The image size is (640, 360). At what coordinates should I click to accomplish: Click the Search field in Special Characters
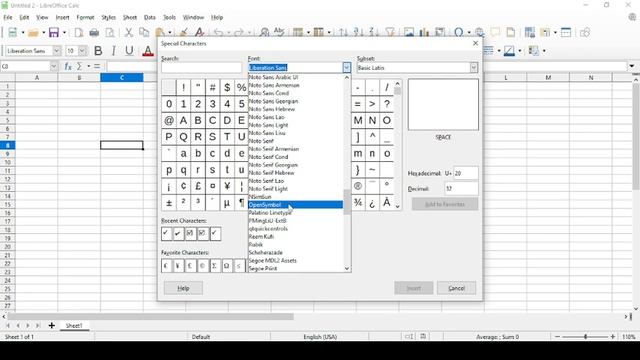pos(202,68)
